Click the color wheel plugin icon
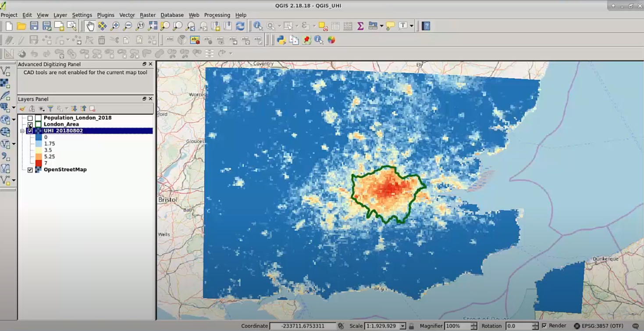The image size is (644, 331). 331,40
